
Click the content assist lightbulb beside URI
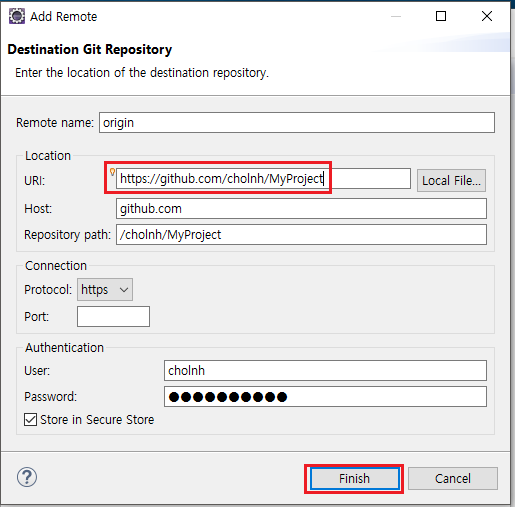pyautogui.click(x=112, y=172)
